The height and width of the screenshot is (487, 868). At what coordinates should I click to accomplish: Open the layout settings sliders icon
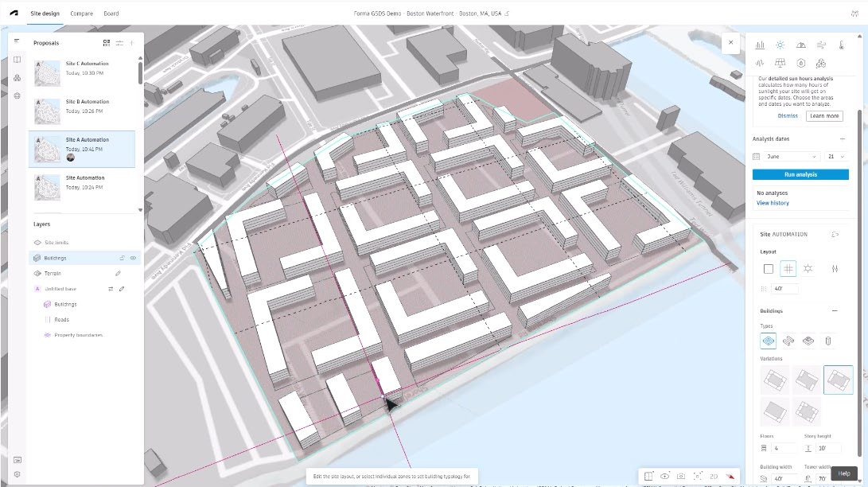coord(835,269)
